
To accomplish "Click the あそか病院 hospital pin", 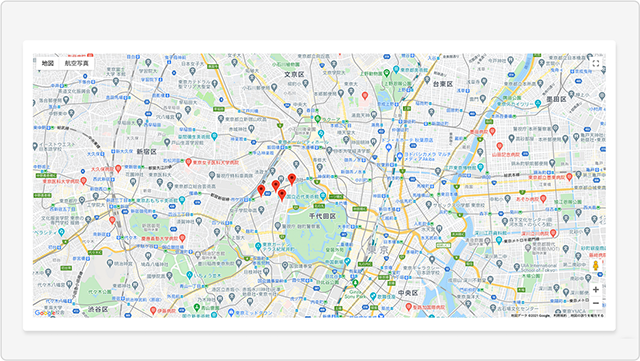I will (543, 199).
